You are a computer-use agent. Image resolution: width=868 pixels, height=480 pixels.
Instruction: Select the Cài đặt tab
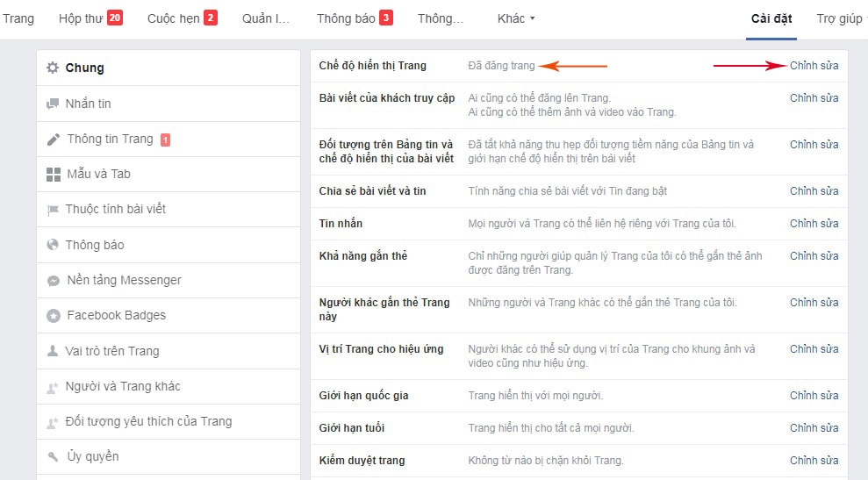click(771, 18)
